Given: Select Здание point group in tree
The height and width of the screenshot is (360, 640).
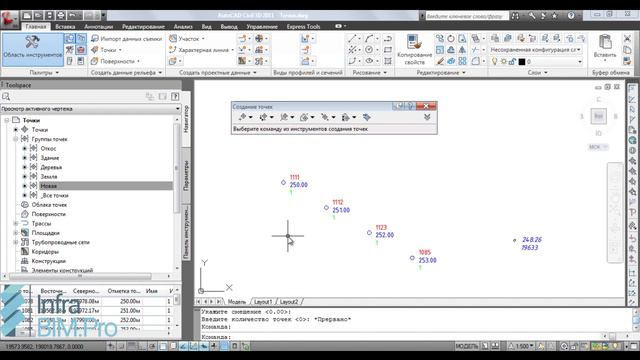Looking at the screenshot, I should pos(50,158).
